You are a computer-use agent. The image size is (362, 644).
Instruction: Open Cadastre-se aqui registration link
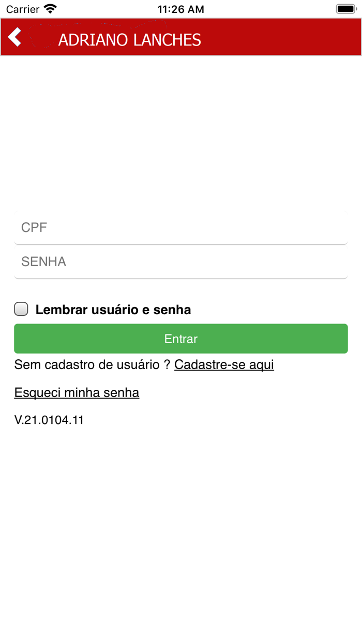(224, 364)
